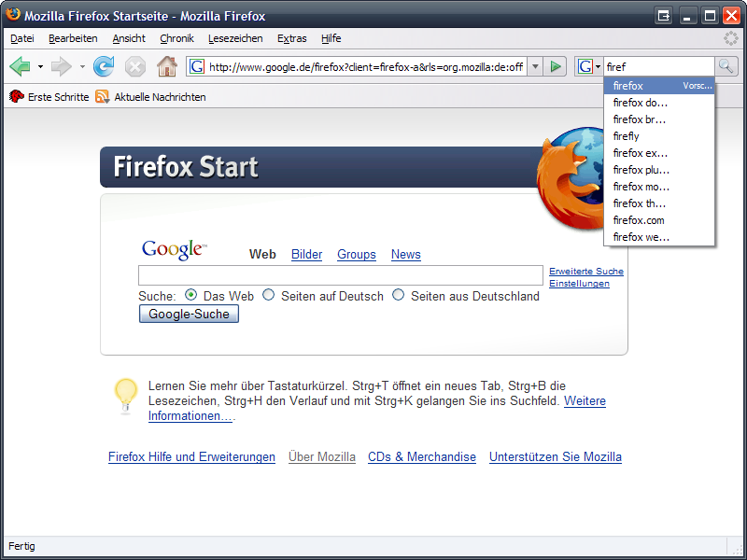
Task: Open the Groups link
Action: [357, 254]
